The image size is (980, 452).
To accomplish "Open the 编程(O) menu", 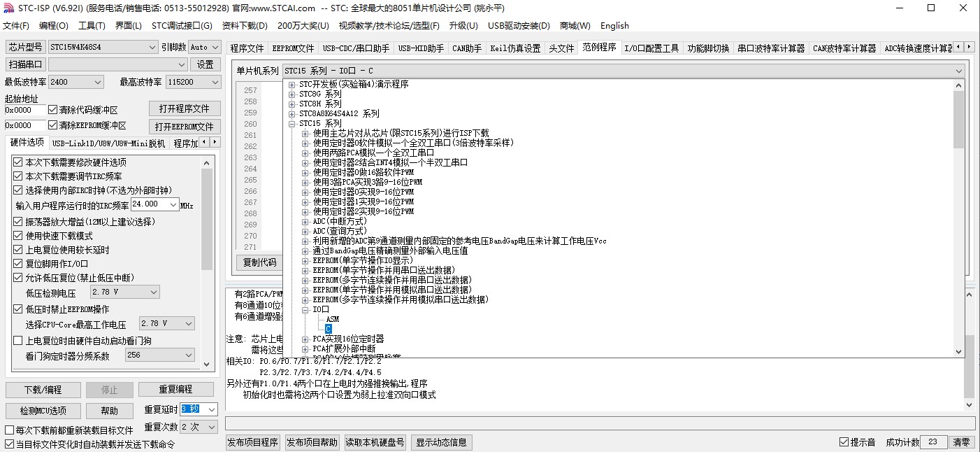I will click(x=54, y=26).
